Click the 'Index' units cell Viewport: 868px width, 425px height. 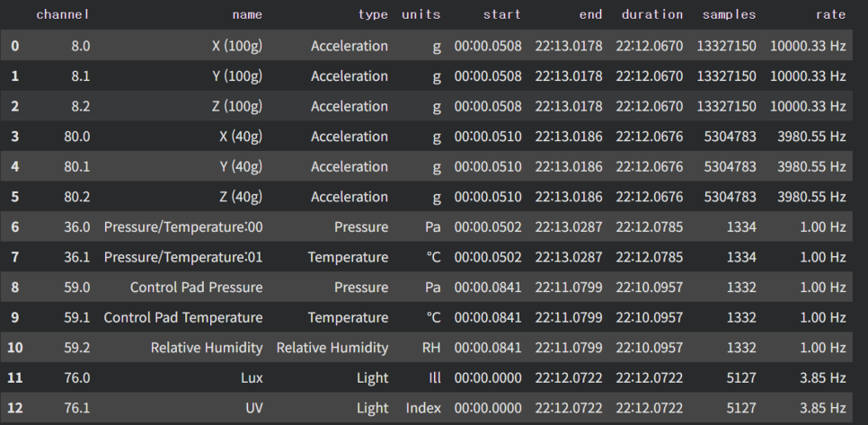pyautogui.click(x=423, y=408)
